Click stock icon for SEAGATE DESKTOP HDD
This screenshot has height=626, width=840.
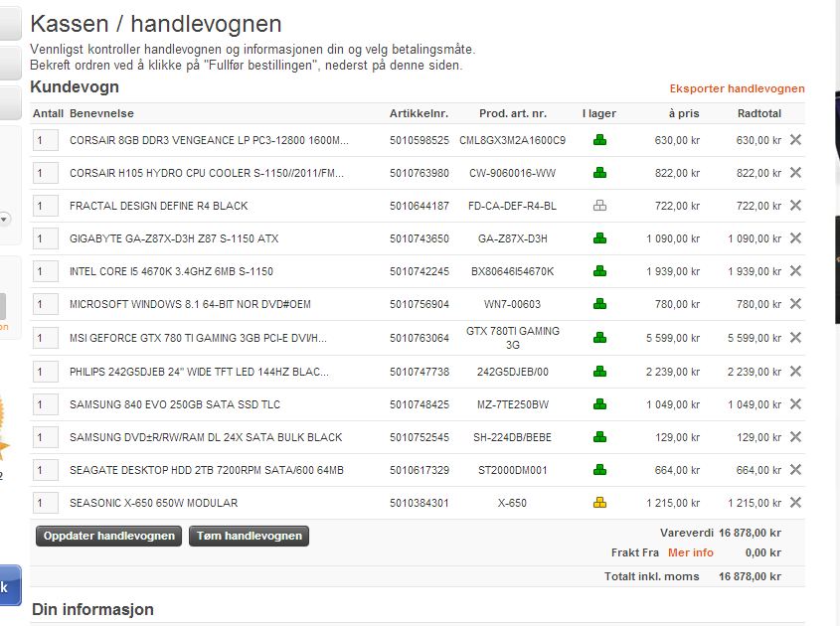pyautogui.click(x=600, y=470)
